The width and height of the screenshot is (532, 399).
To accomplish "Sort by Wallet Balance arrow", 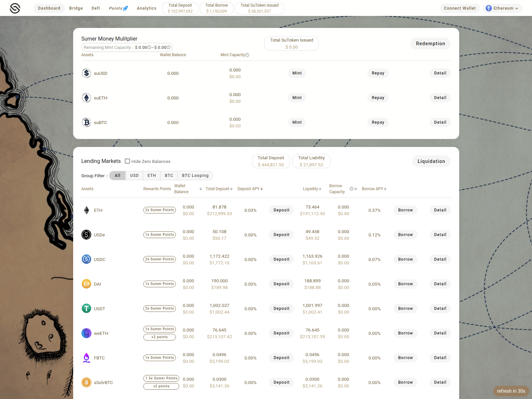I will (201, 189).
